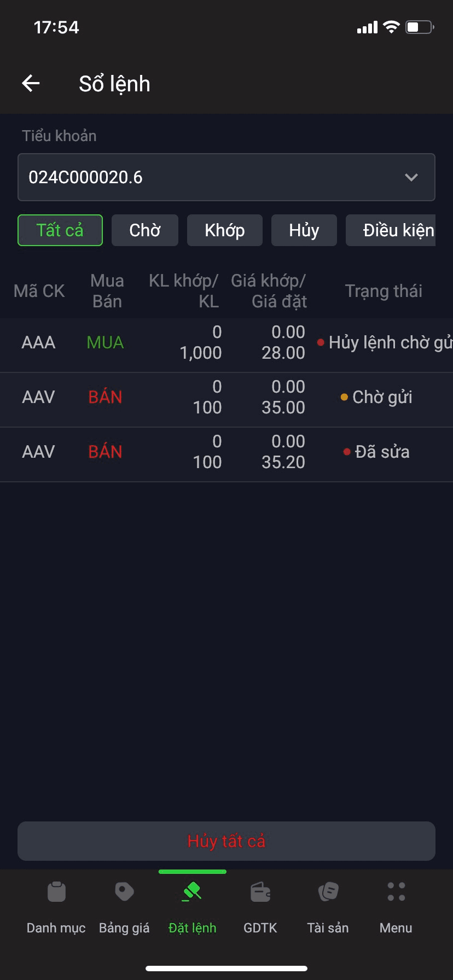Switch to the Chờ filter

[145, 230]
